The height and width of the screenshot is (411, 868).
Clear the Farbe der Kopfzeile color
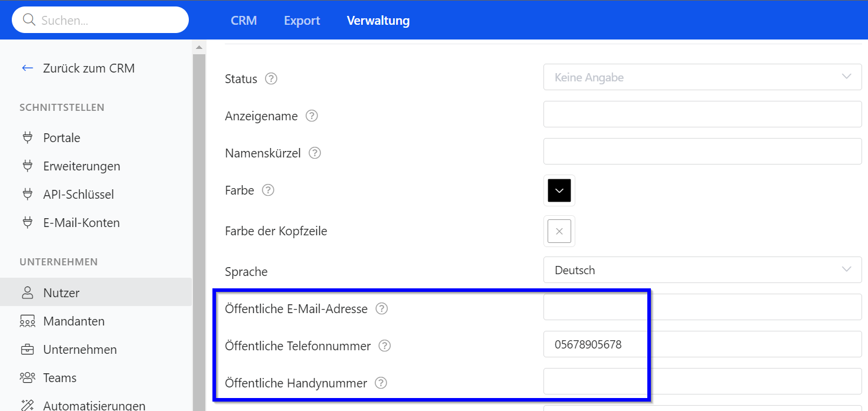coord(559,231)
